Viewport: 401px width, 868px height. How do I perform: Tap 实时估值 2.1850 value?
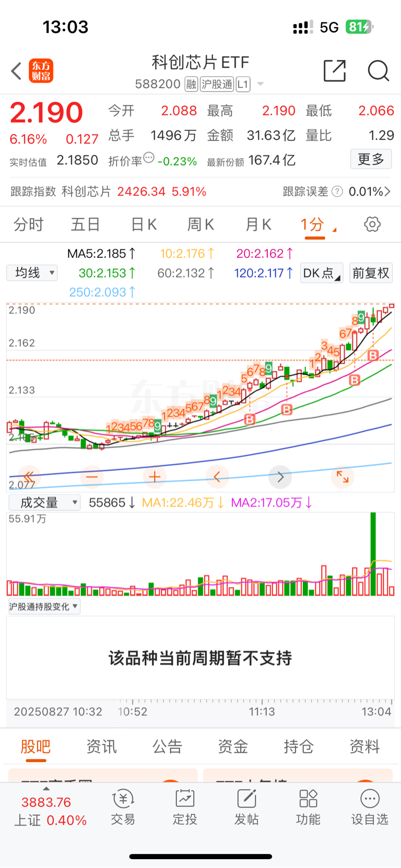pyautogui.click(x=77, y=160)
